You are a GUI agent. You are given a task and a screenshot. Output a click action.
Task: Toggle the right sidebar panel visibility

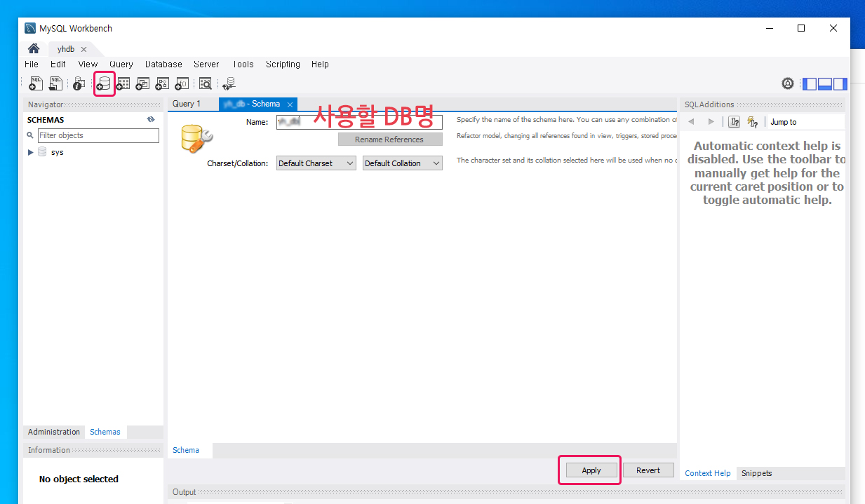tap(840, 84)
